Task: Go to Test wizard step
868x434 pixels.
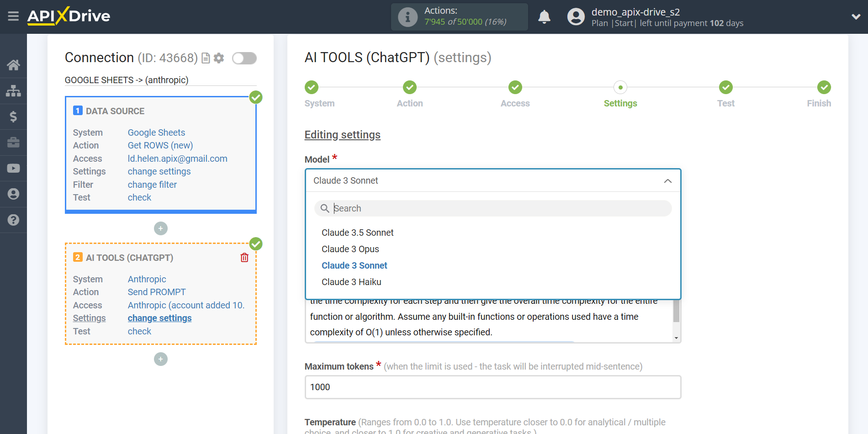Action: tap(726, 87)
